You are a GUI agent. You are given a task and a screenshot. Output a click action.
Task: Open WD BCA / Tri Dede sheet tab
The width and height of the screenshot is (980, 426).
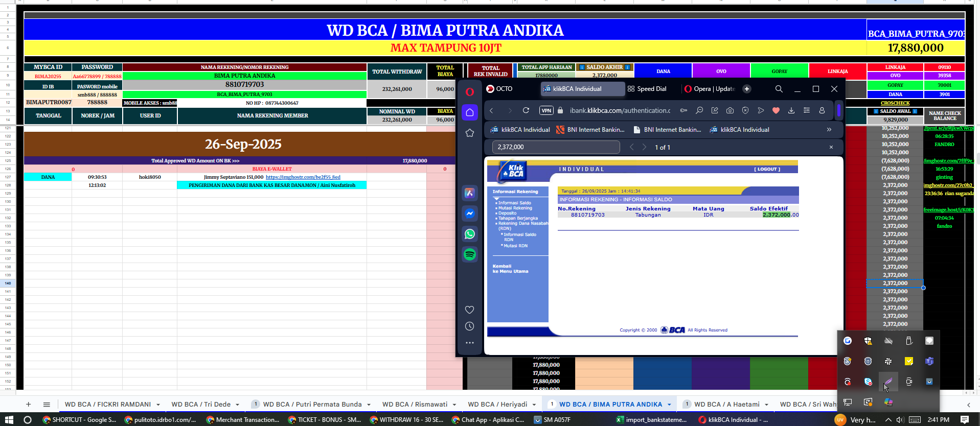[x=201, y=405]
